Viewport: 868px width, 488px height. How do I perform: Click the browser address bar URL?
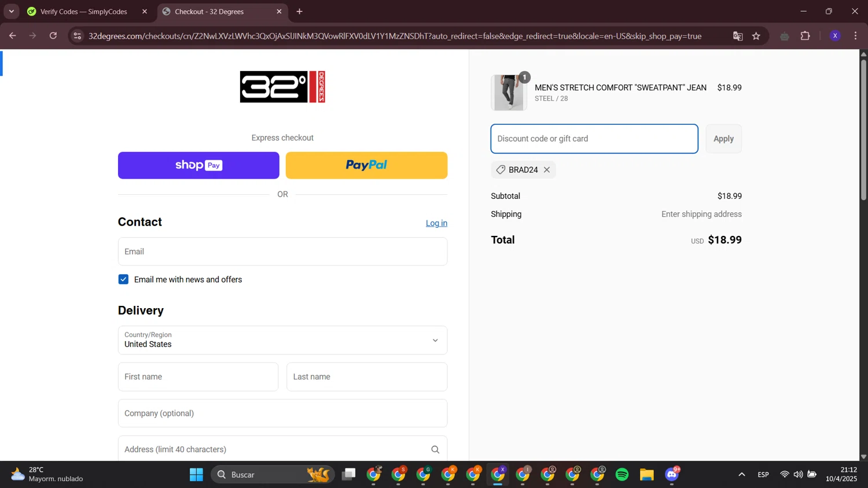(395, 36)
